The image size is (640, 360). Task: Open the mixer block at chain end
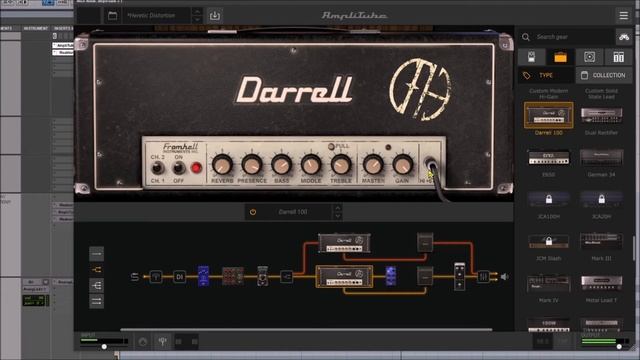(x=483, y=277)
